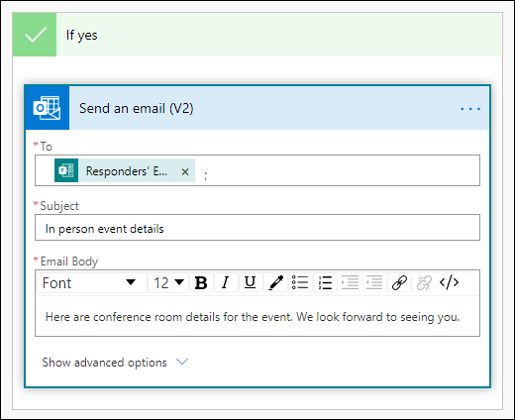The height and width of the screenshot is (420, 515).
Task: Click the remove link icon
Action: pyautogui.click(x=424, y=282)
